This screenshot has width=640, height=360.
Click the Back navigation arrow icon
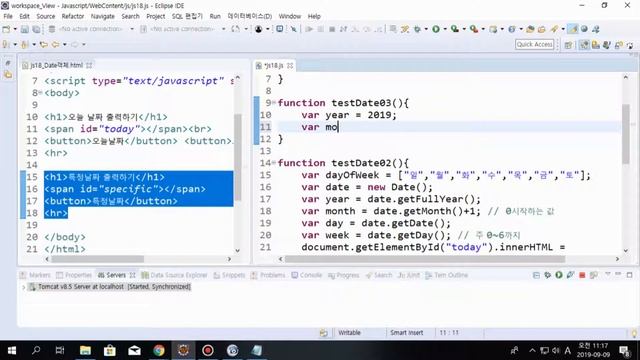pos(55,44)
